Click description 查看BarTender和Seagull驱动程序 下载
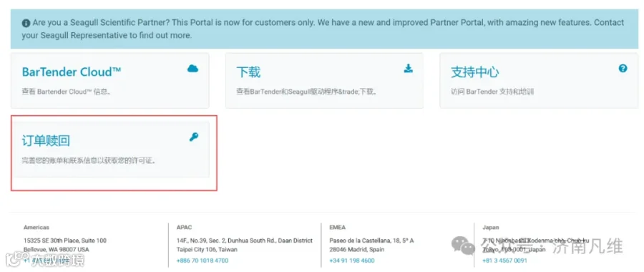 (x=306, y=92)
